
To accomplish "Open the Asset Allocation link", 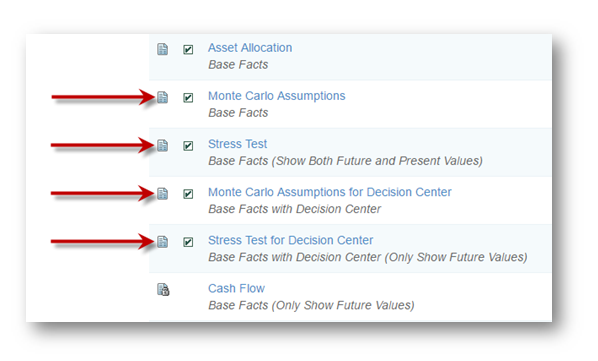I will (x=250, y=48).
